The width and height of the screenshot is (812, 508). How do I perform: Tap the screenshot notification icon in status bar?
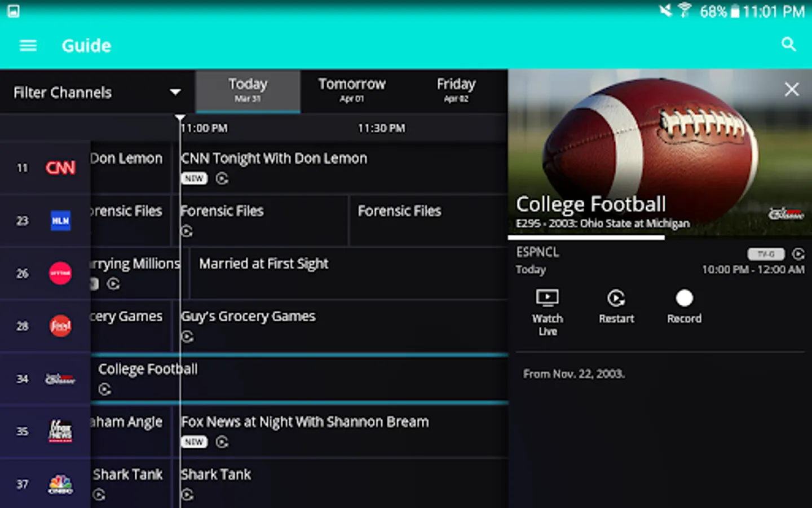click(13, 11)
